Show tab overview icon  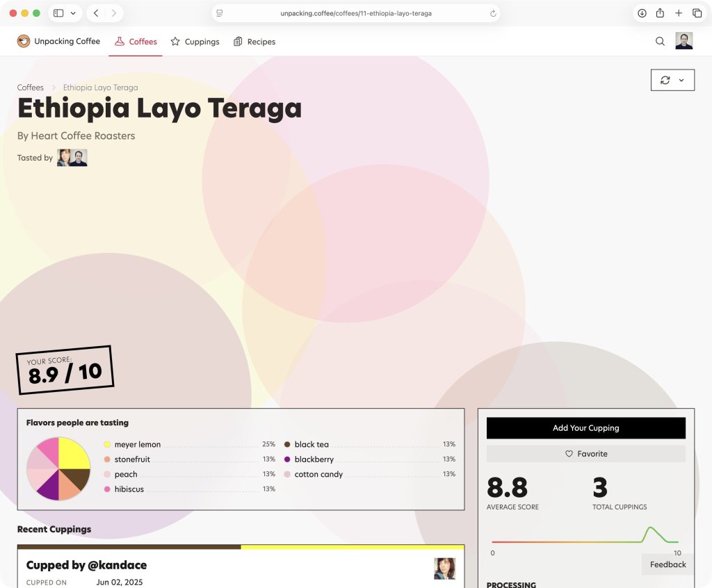point(697,13)
